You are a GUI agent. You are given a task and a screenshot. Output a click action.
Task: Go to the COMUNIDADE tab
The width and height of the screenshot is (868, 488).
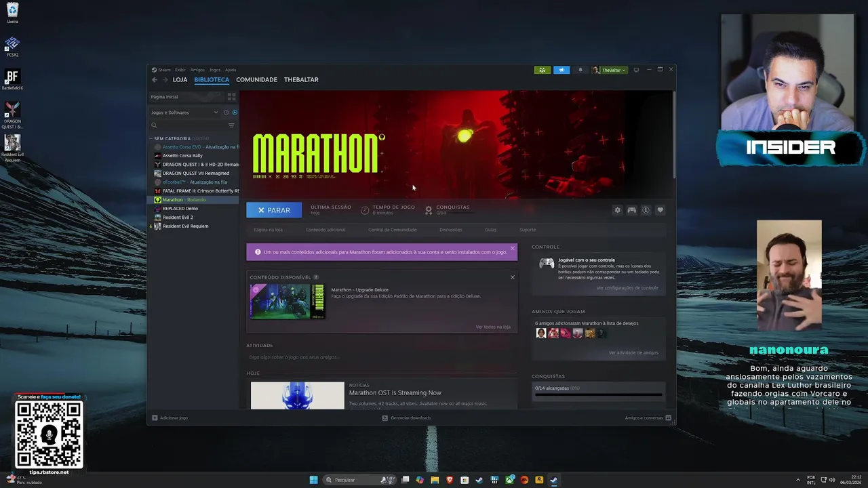[x=256, y=80]
